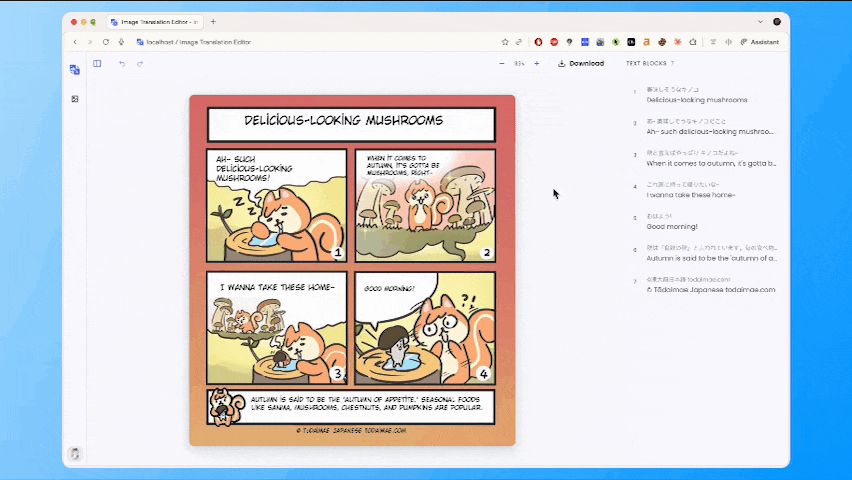Click the settings icon at bottom-left sidebar

(x=75, y=453)
